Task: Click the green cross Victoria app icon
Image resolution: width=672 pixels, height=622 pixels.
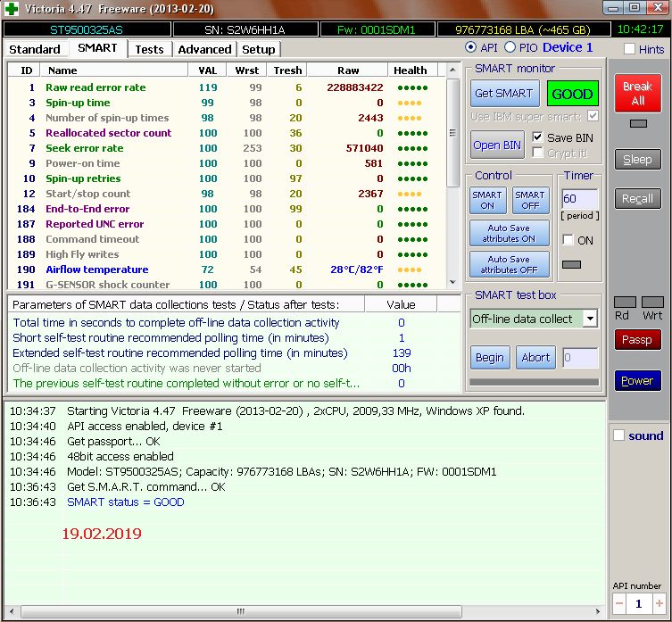Action: coord(12,9)
